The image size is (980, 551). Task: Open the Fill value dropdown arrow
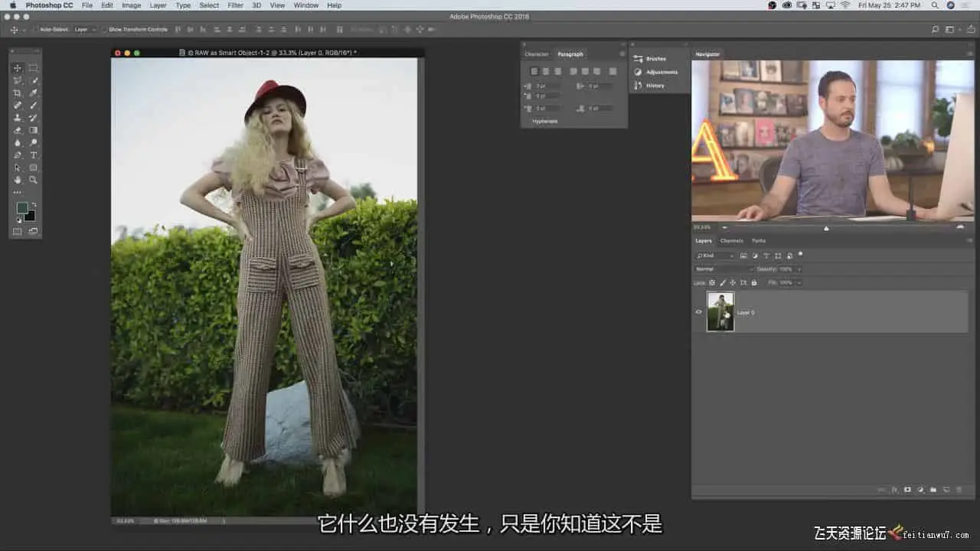(799, 282)
